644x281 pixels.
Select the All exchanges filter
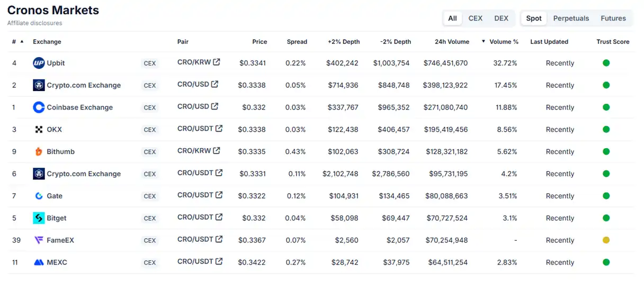tap(452, 18)
